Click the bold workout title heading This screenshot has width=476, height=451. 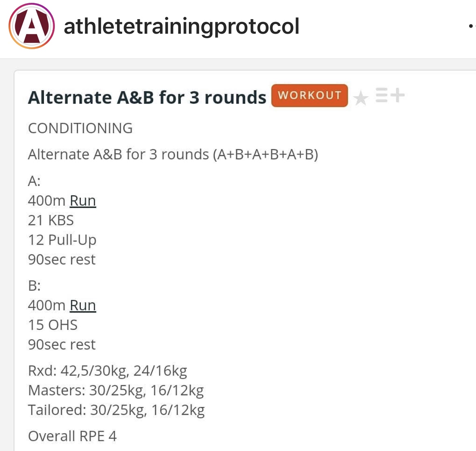(147, 98)
